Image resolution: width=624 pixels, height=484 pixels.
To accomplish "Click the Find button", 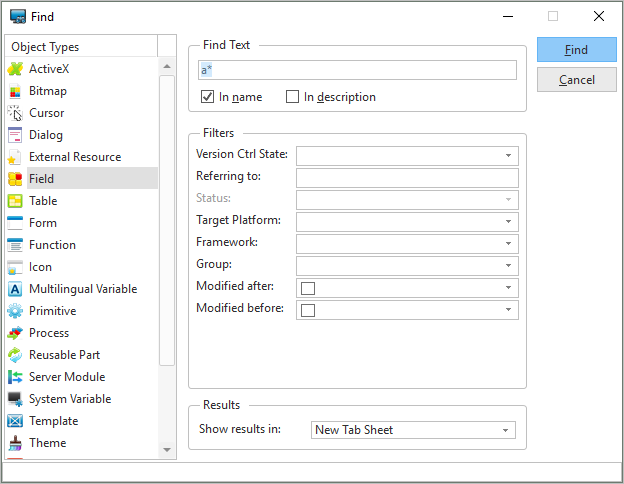I will (x=577, y=50).
